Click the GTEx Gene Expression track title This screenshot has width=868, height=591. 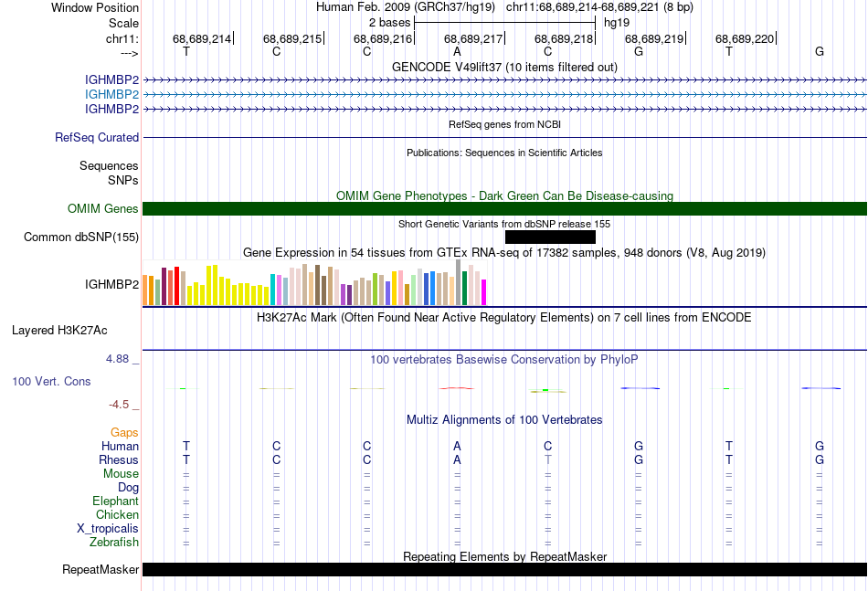[x=505, y=253]
